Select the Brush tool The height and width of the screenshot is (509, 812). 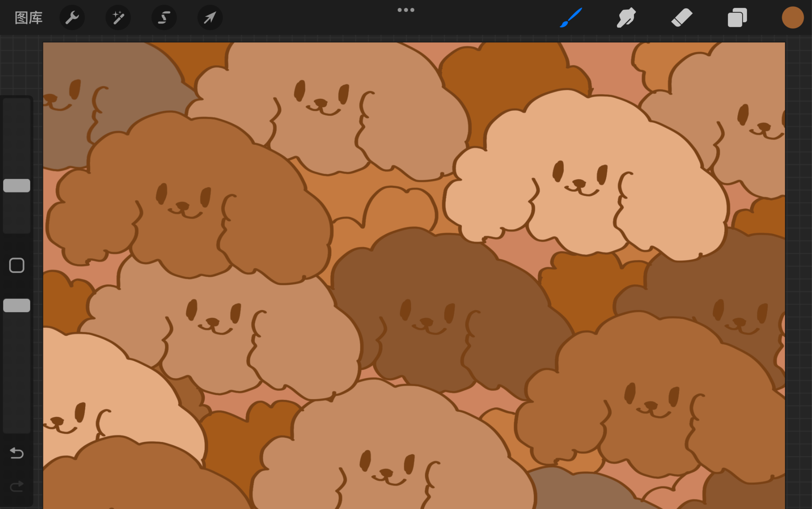(x=571, y=18)
